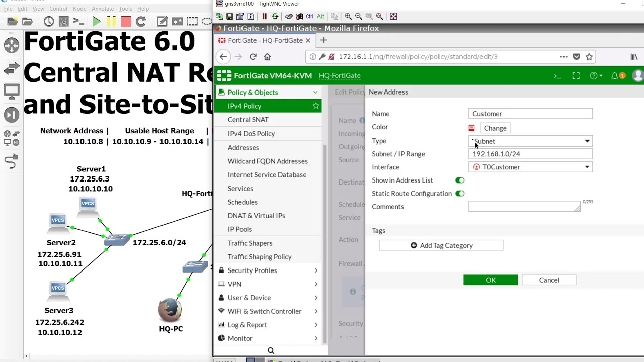644x362 pixels.
Task: Toggle favorite star on IPv4 Policy
Action: [316, 106]
